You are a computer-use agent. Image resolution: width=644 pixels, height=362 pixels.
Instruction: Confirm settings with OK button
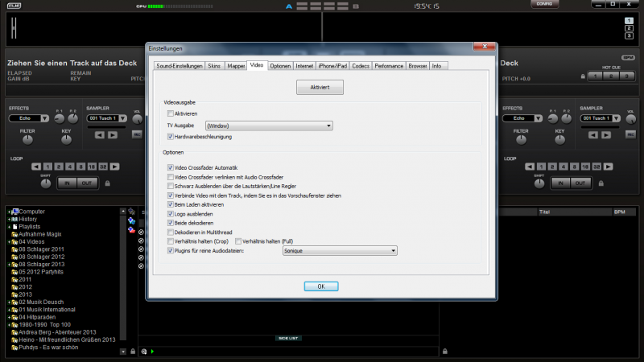click(x=321, y=286)
